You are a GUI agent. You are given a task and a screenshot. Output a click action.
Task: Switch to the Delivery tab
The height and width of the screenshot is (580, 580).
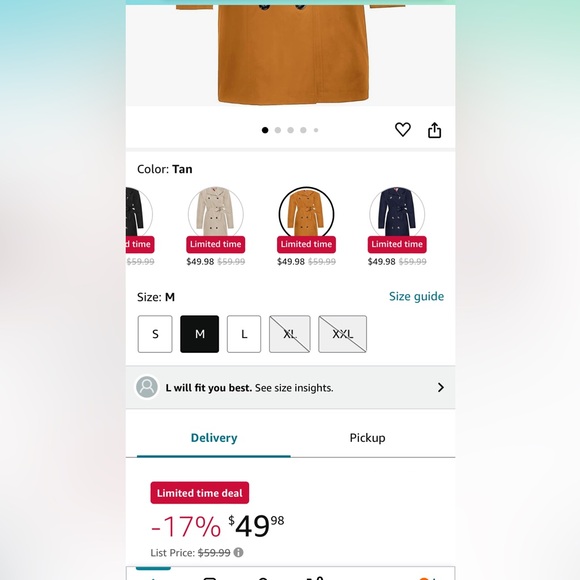point(214,438)
